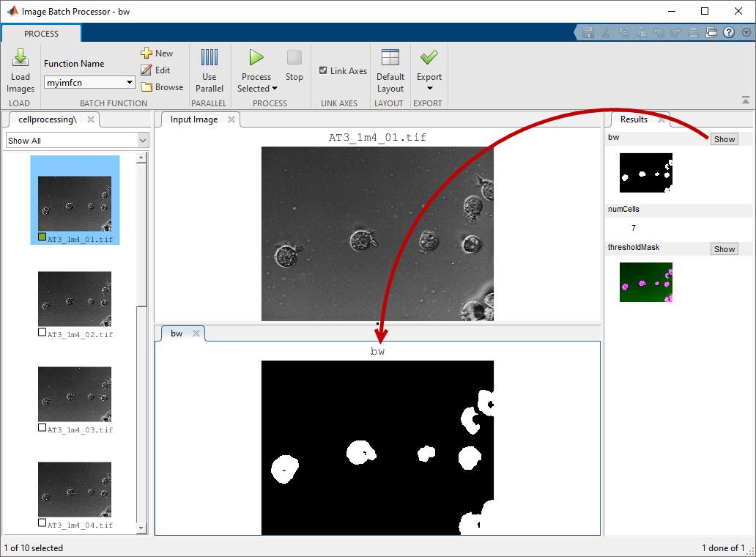Click the AT3_1m4_01.tif image title
Viewport: 756px width, 557px height.
(x=377, y=137)
